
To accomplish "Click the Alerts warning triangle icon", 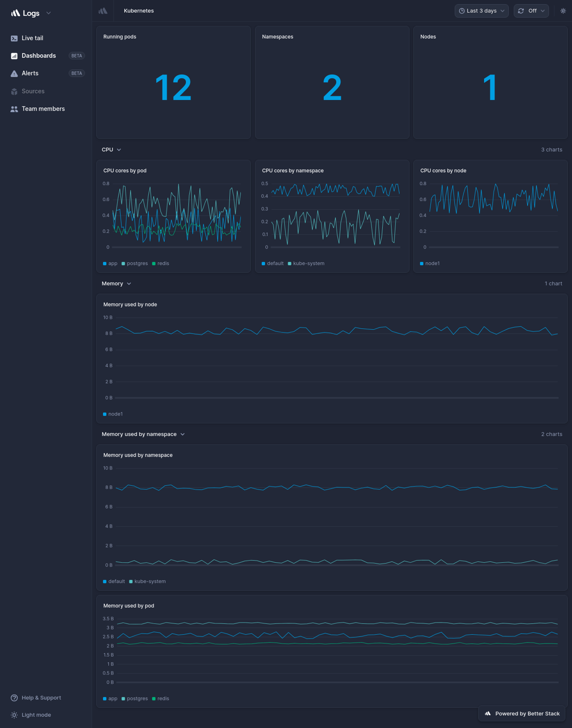I will [x=14, y=73].
